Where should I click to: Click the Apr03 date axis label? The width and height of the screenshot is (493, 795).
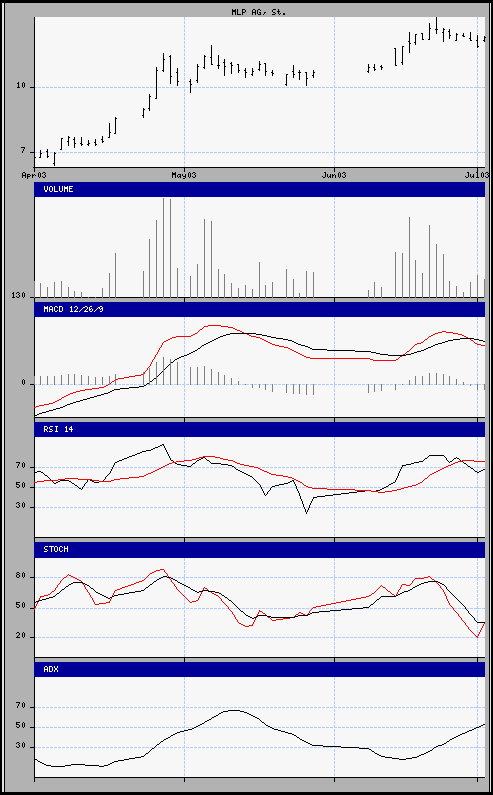point(34,175)
